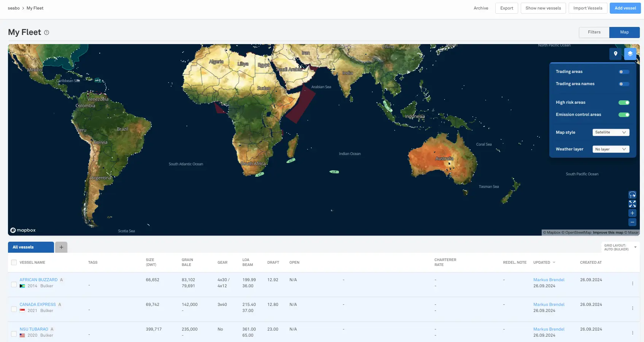
Task: Click the Add vessel button
Action: 625,8
